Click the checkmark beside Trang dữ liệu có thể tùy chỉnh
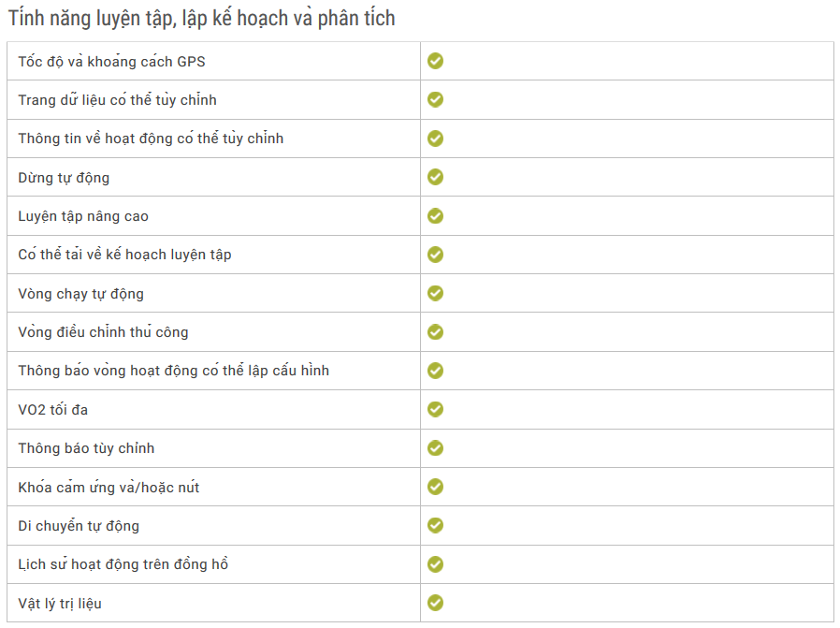Viewport: 840px width, 628px height. tap(435, 99)
